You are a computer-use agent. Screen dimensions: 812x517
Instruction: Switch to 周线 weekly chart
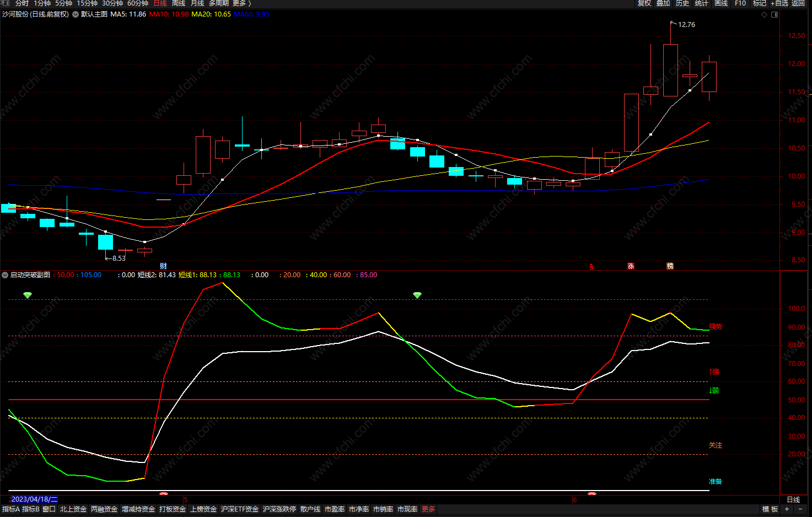pos(179,3)
